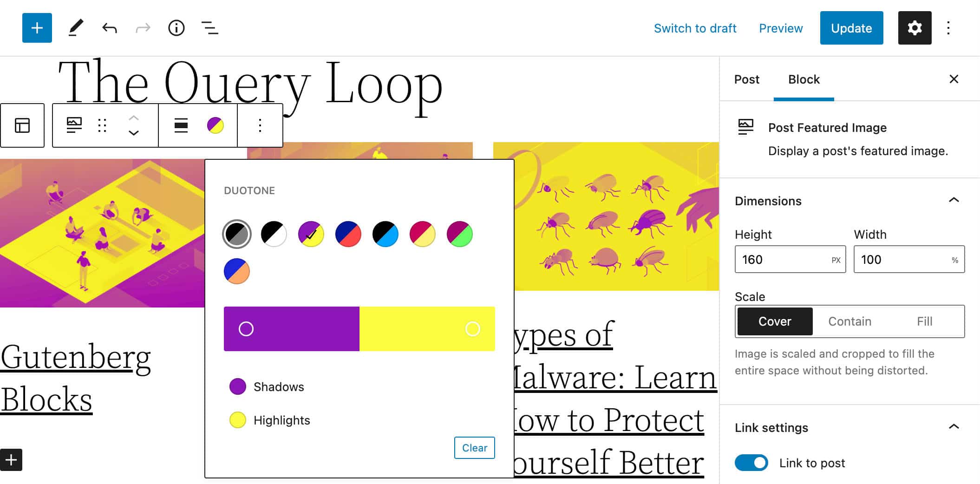Open the List View outline

209,28
